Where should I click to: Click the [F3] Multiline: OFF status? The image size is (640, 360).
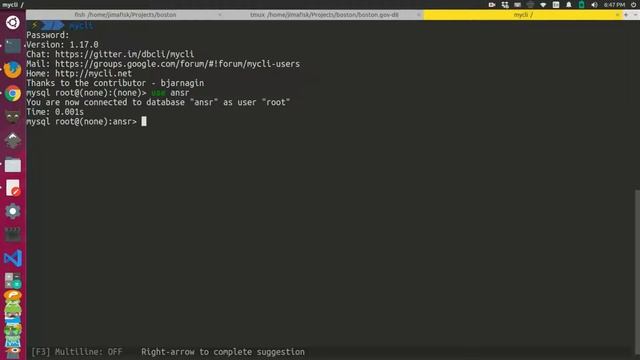pos(77,352)
